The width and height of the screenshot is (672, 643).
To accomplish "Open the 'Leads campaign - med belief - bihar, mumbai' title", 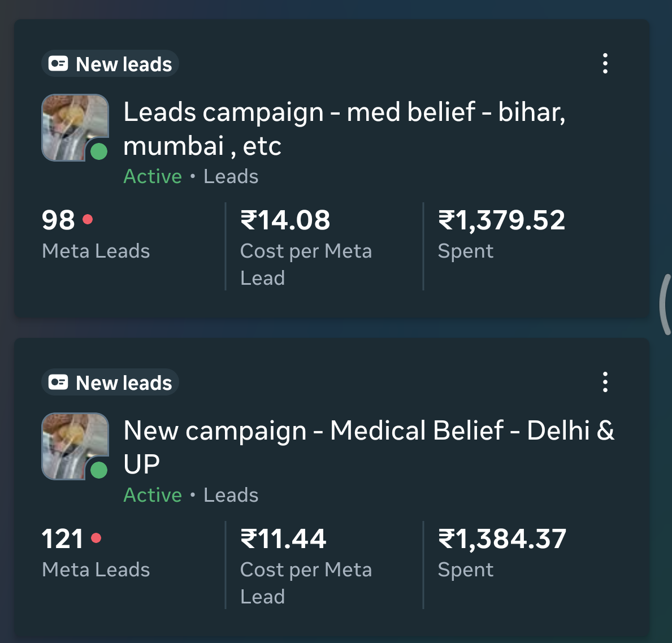I will point(344,129).
